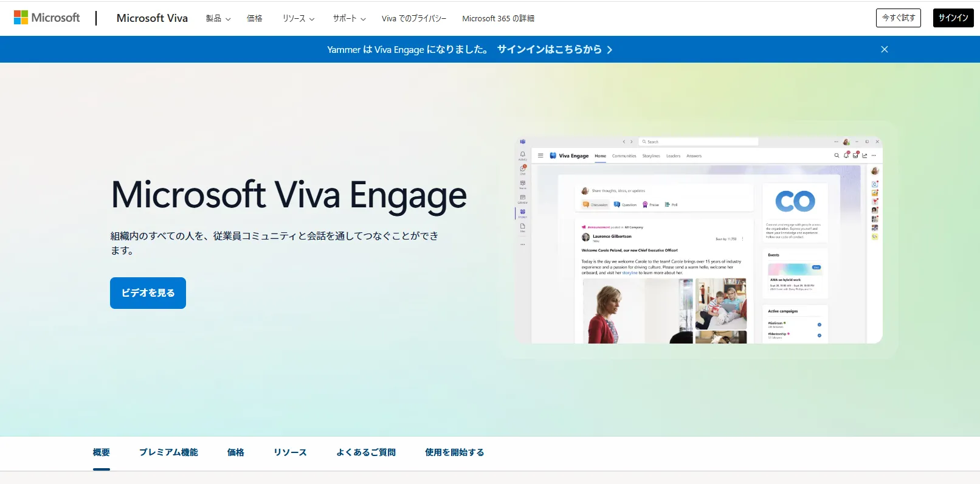Switch to the 価格 tab in the section bar

(x=236, y=452)
